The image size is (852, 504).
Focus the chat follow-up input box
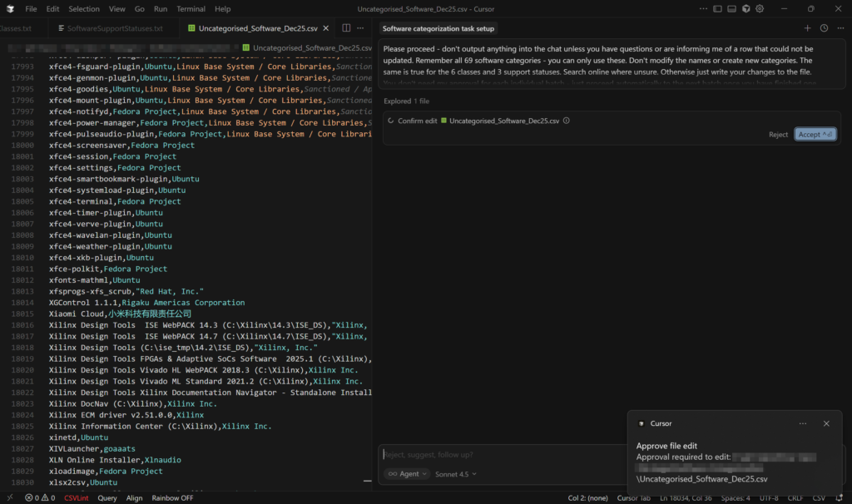pyautogui.click(x=499, y=454)
